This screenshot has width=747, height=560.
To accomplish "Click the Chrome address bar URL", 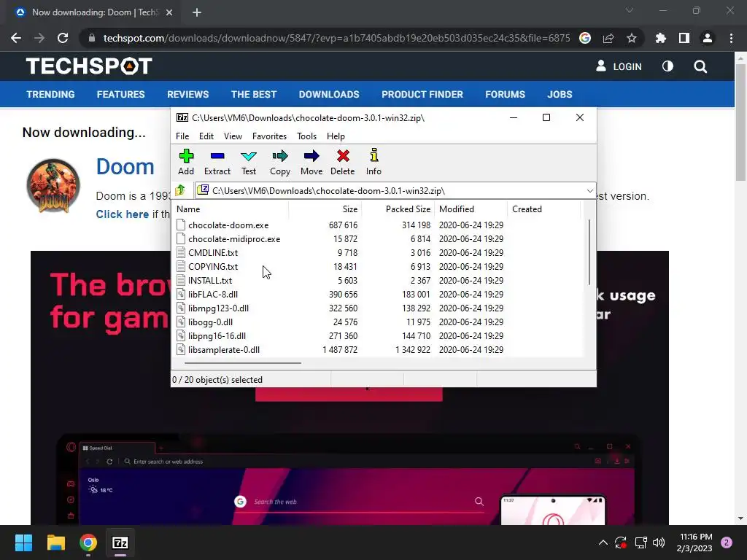I will 336,38.
